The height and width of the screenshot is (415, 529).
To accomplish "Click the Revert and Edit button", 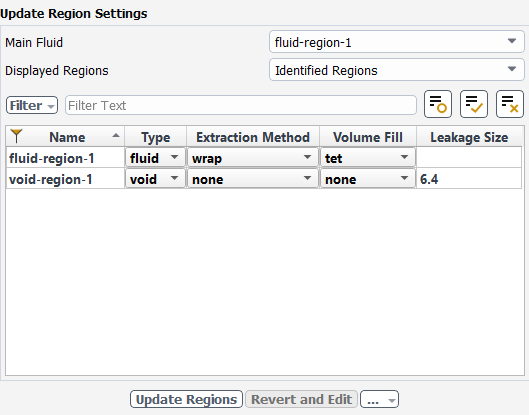I will point(301,399).
